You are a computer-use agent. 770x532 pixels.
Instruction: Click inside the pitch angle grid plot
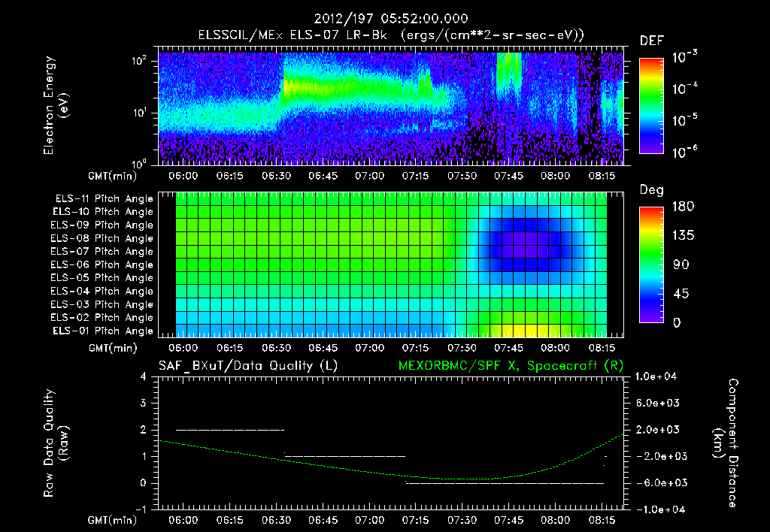pyautogui.click(x=391, y=264)
